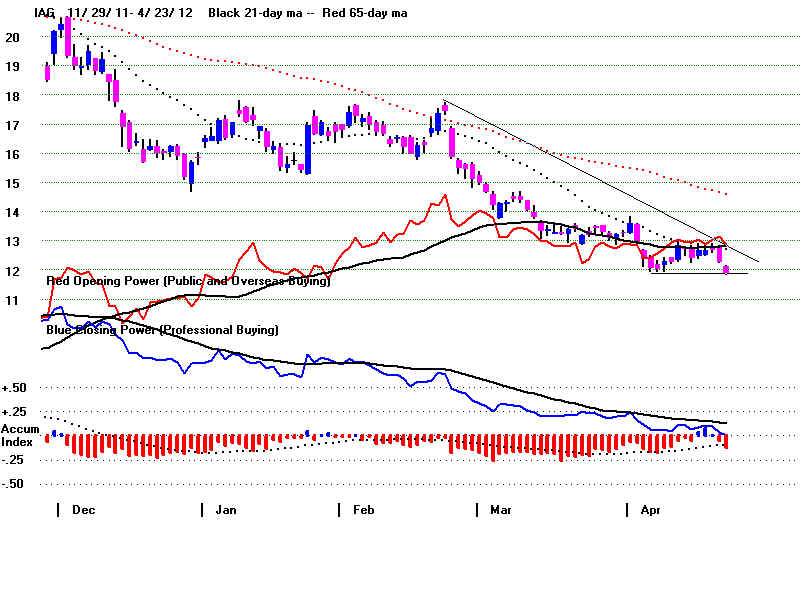The height and width of the screenshot is (600, 800).
Task: Select the Mar month marker on the time axis
Action: (x=500, y=509)
